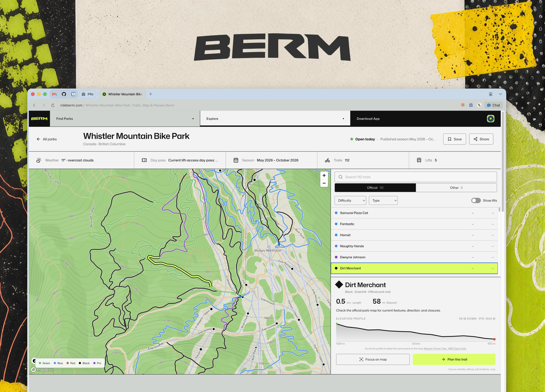545x392 pixels.
Task: Click the Green legend swatch
Action: point(40,363)
